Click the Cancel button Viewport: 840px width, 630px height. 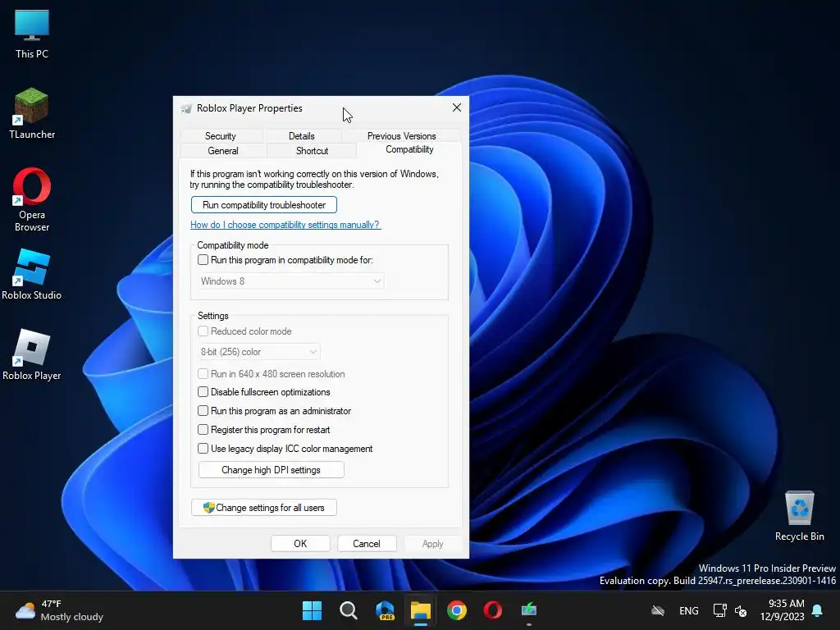click(367, 543)
